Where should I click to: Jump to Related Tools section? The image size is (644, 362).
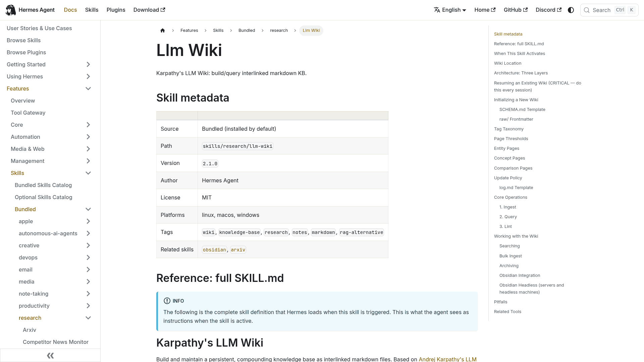click(507, 312)
